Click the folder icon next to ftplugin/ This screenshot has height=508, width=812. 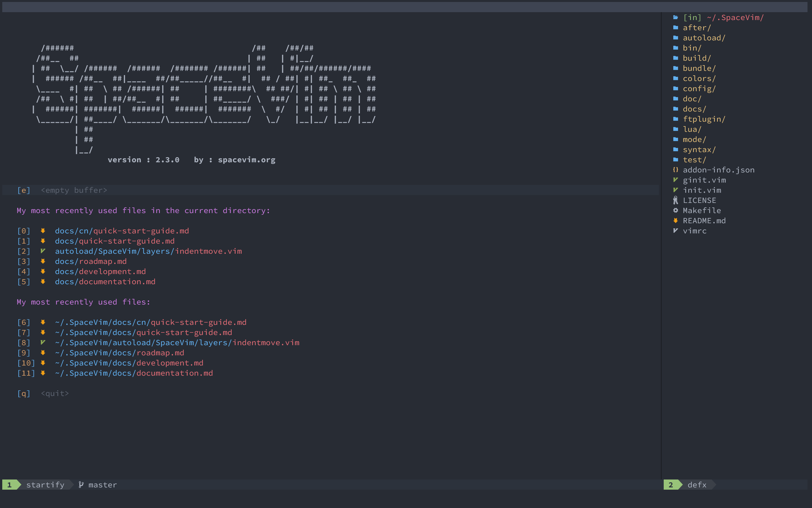coord(676,119)
